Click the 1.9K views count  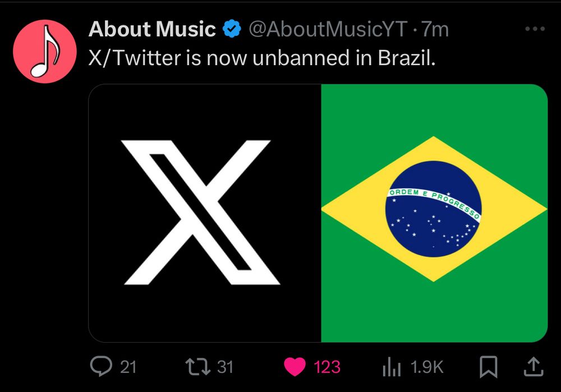(427, 367)
